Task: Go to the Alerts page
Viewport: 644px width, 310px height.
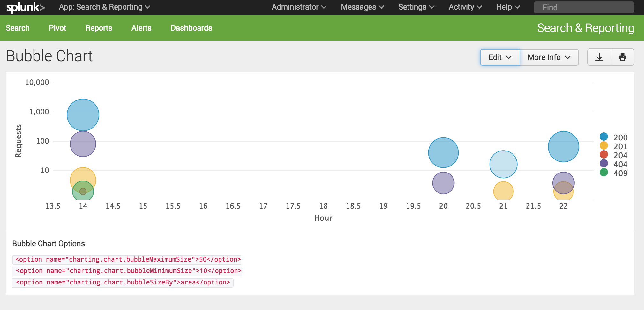Action: pyautogui.click(x=141, y=28)
